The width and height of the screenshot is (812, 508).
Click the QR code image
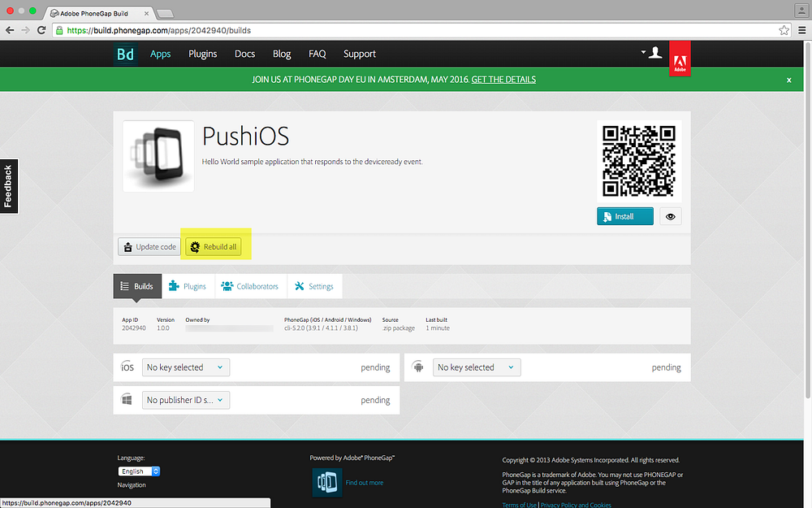pyautogui.click(x=639, y=161)
